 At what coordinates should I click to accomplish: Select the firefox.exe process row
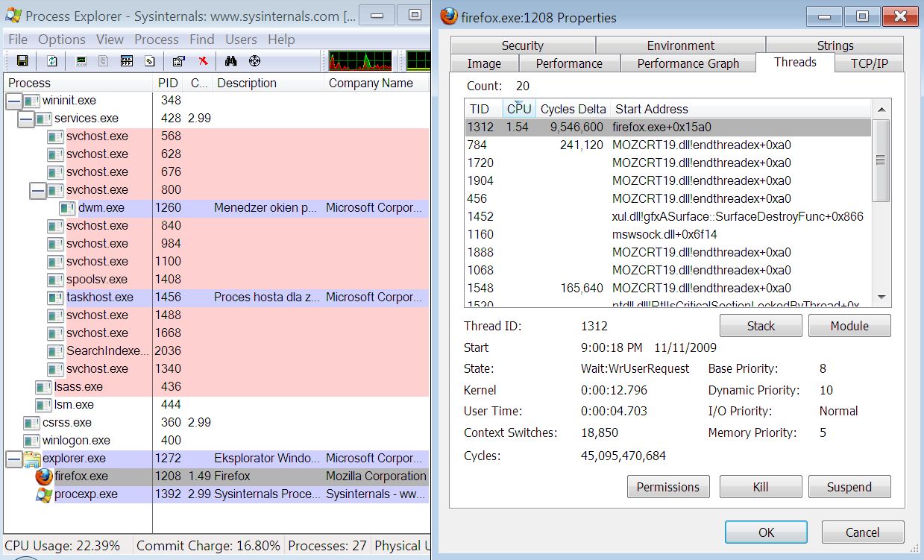[x=216, y=476]
